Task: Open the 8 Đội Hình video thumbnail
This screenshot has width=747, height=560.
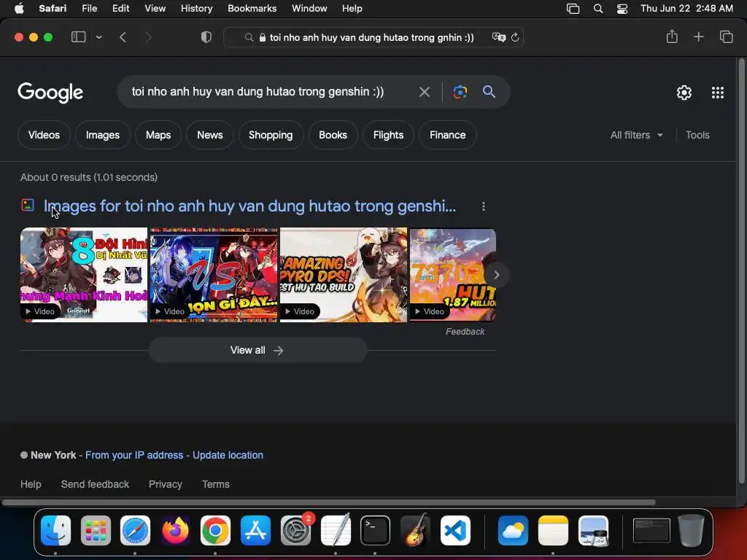Action: [84, 275]
